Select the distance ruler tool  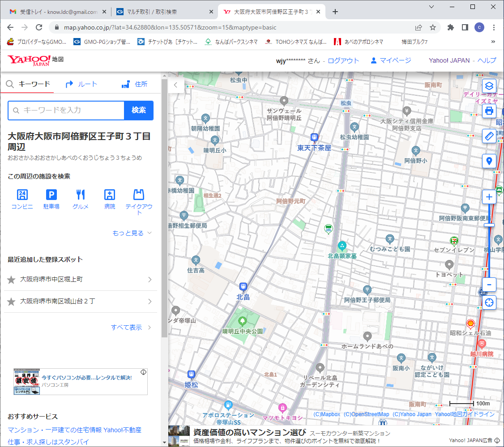coord(489,136)
